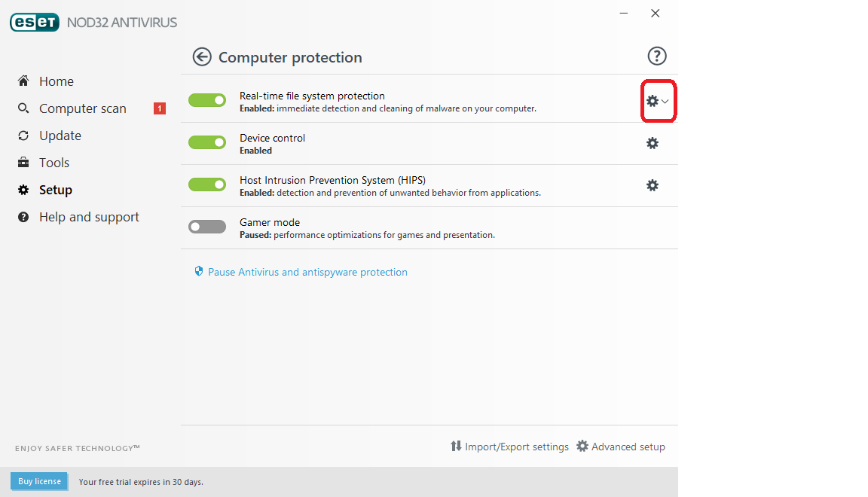
Task: Open Device control gear settings
Action: tap(653, 143)
